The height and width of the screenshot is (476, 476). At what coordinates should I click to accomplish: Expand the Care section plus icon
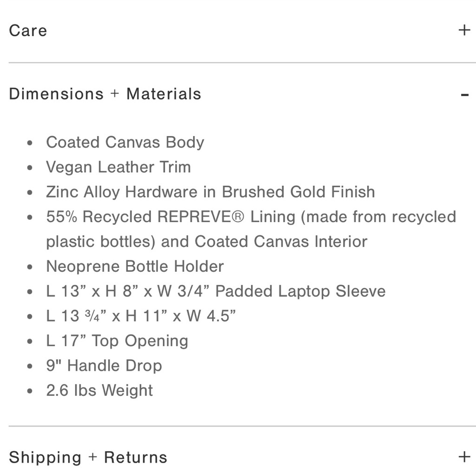click(x=464, y=30)
